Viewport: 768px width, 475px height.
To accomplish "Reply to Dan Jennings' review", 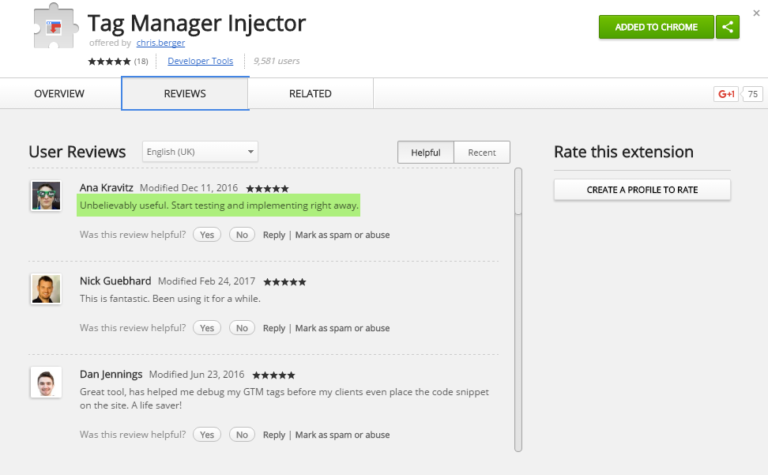I will pyautogui.click(x=274, y=435).
